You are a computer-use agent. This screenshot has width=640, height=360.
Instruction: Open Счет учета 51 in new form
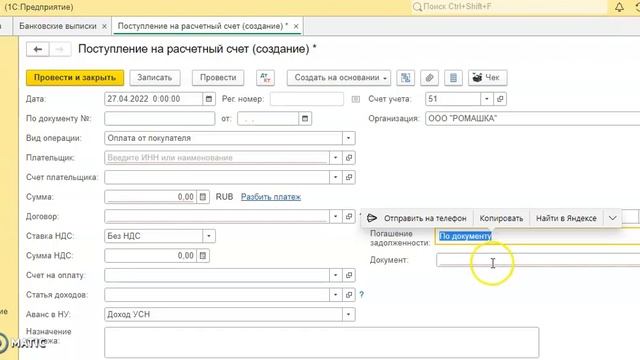(x=500, y=99)
